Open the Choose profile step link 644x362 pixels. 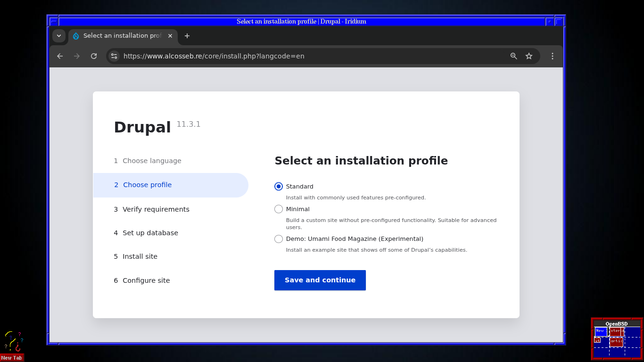147,184
